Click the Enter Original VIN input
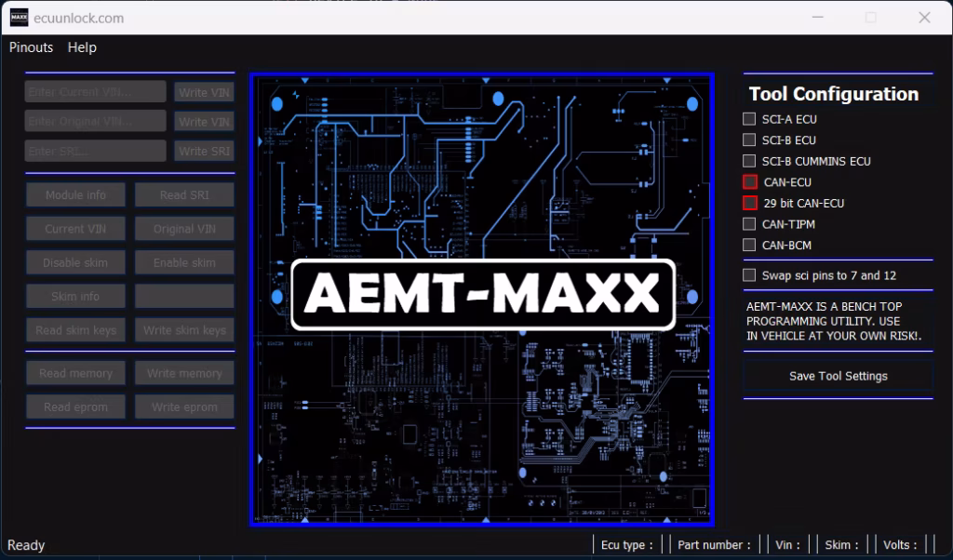The height and width of the screenshot is (560, 953). (x=96, y=122)
